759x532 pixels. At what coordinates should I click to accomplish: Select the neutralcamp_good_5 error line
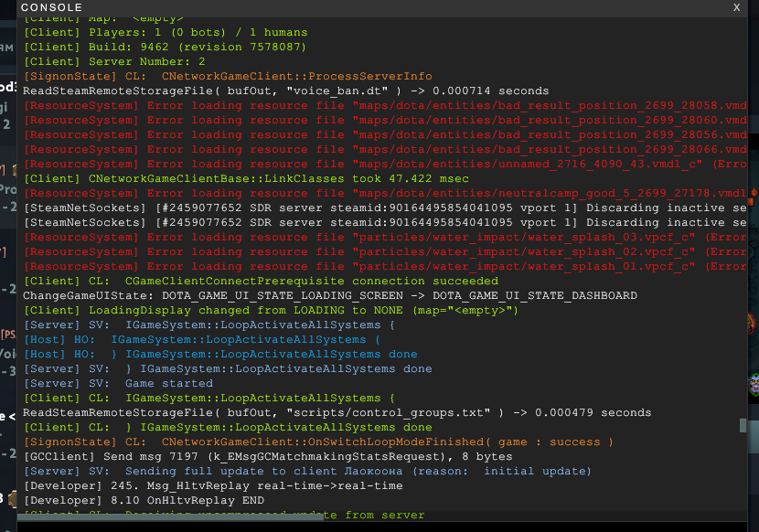(385, 193)
